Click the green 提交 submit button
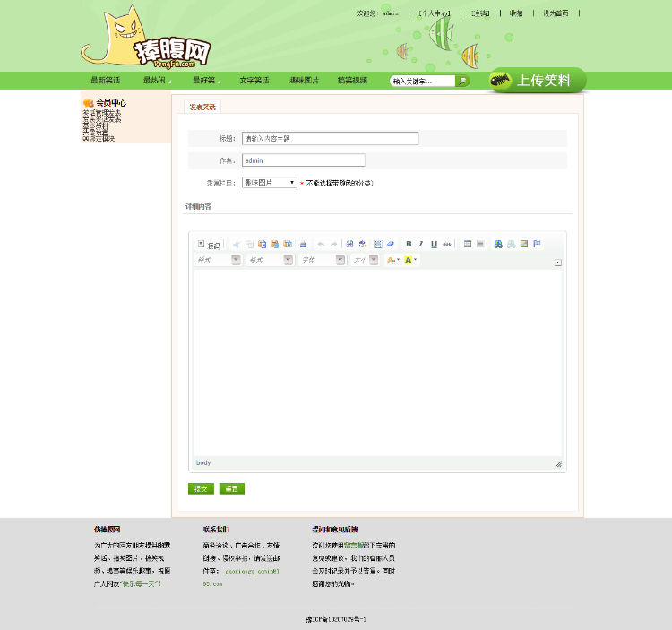This screenshot has height=630, width=672. (201, 488)
